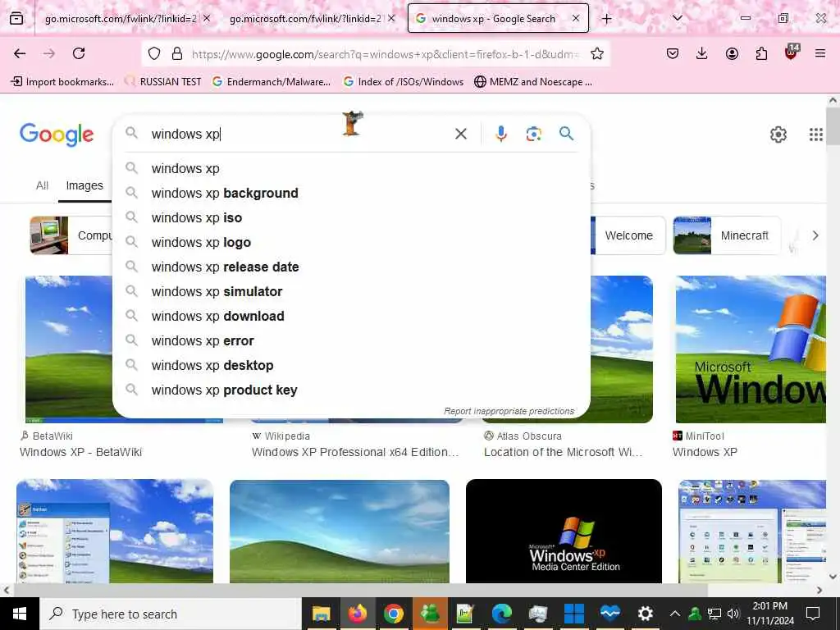Screen dimensions: 840x630
Task: Open the notification center icon
Action: point(813,614)
